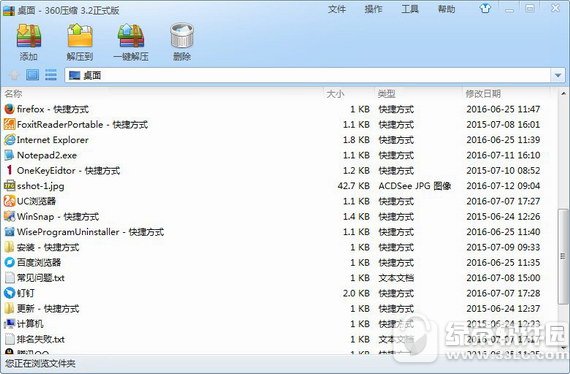Open the 操作 menu
The height and width of the screenshot is (374, 570).
pyautogui.click(x=373, y=9)
